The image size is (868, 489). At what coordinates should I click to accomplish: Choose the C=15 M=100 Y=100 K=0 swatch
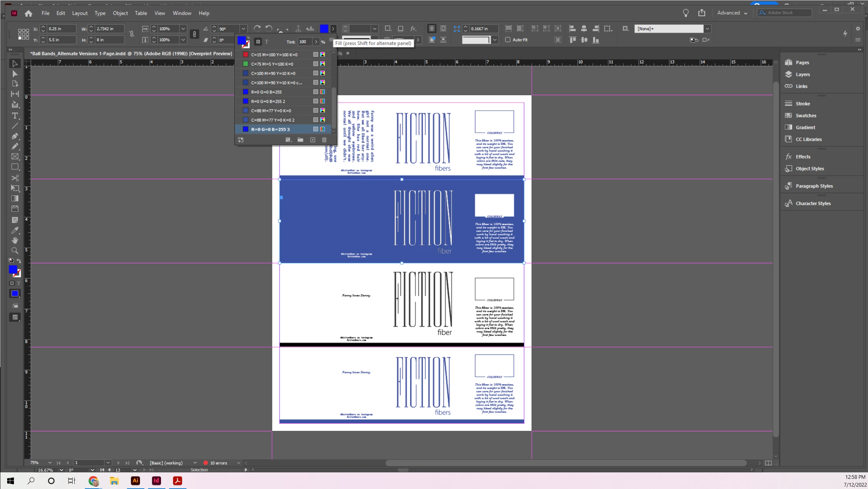pos(274,55)
